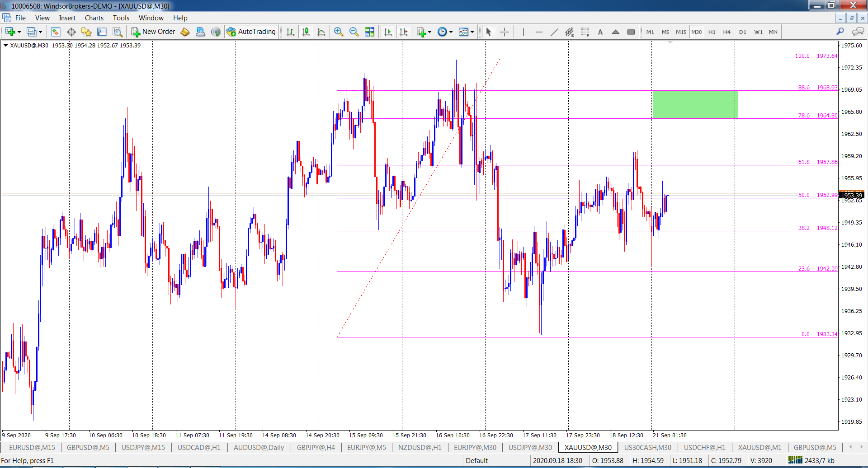Click the Search magnifier icon
This screenshot has height=468, width=868.
(840, 32)
